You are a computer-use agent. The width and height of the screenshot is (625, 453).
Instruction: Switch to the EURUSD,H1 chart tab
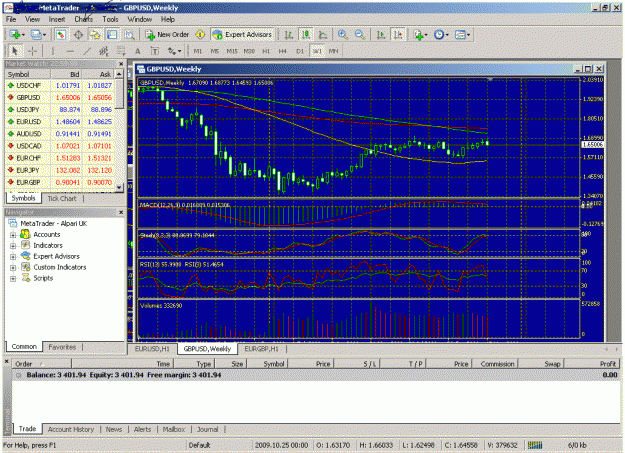(152, 349)
